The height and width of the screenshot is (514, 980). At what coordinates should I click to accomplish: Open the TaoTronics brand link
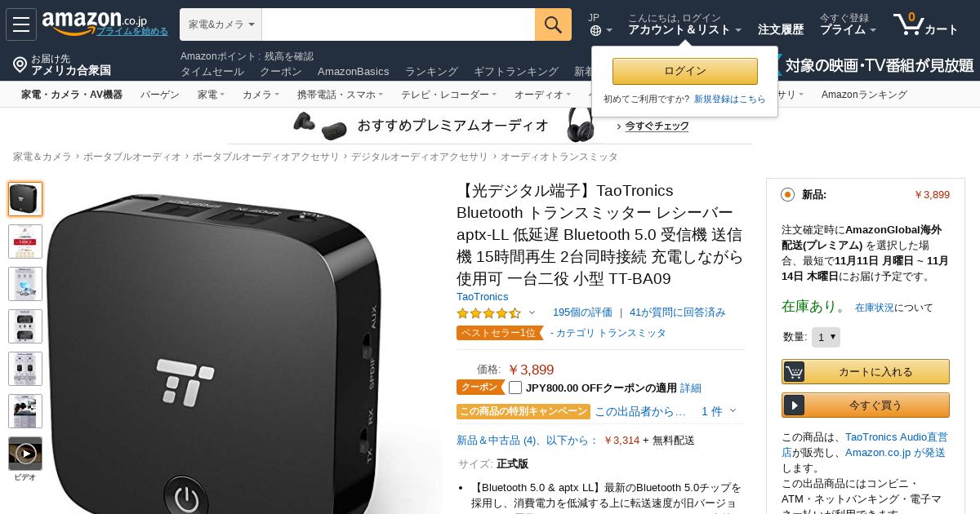click(x=482, y=296)
